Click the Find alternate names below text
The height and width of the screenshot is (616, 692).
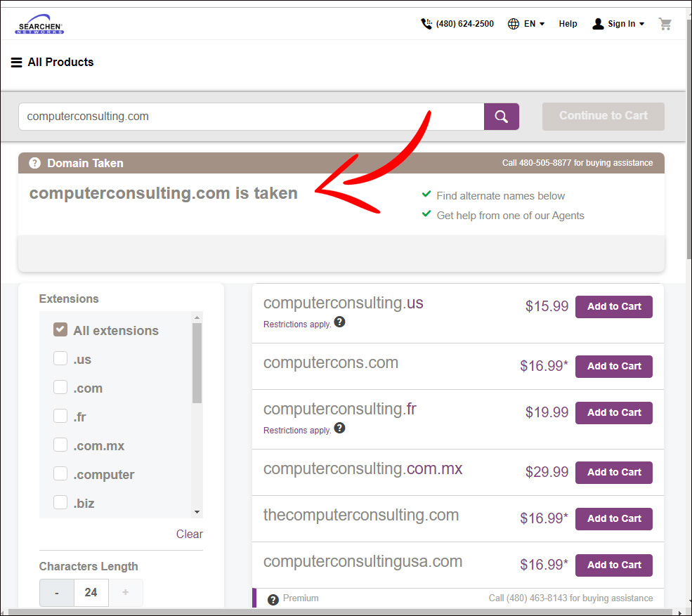tap(500, 196)
